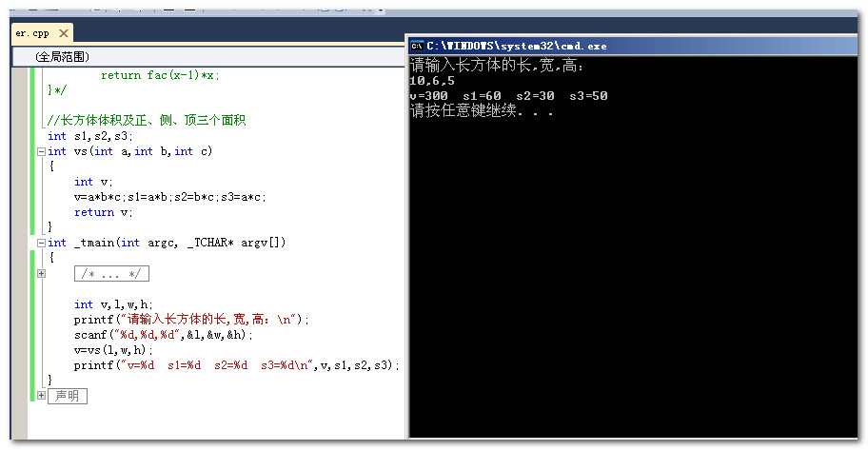Click console output 'v=300 s1=60 s2=30 s3=50'

[x=509, y=96]
